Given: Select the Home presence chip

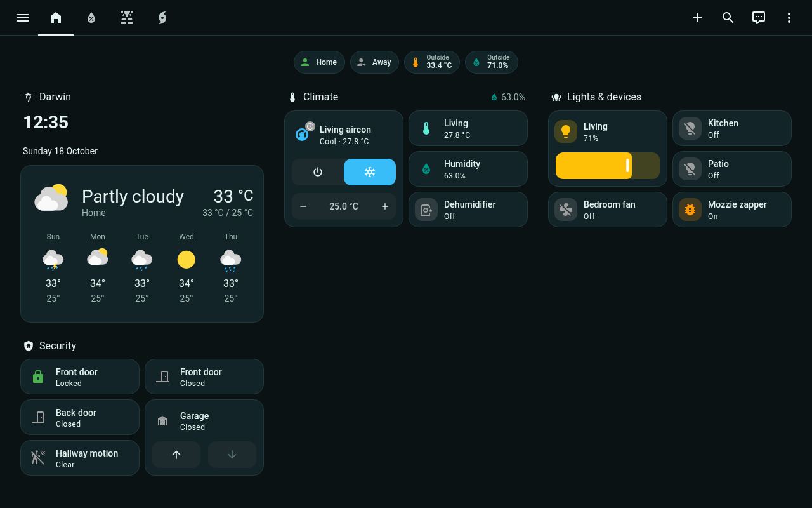Looking at the screenshot, I should pos(319,62).
